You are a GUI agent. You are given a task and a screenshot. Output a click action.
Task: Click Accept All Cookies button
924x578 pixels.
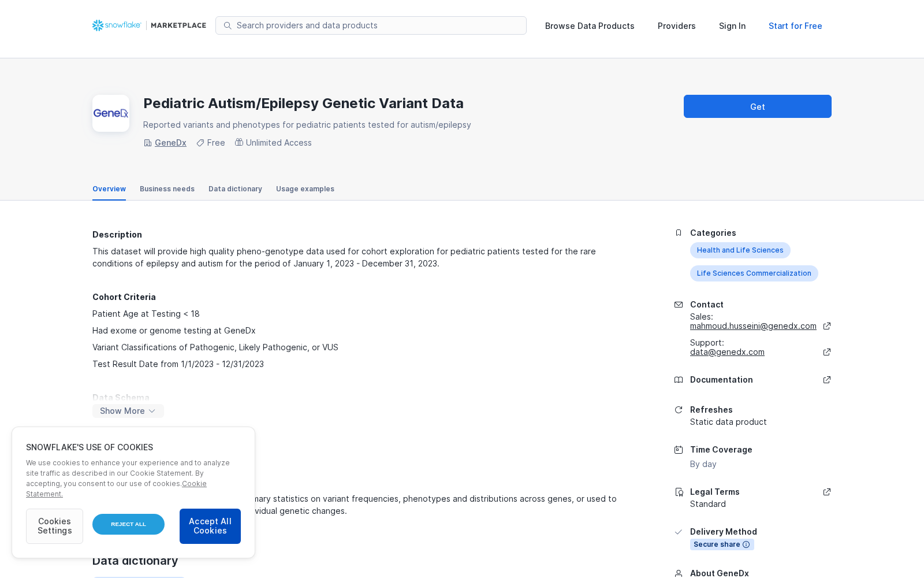point(210,526)
